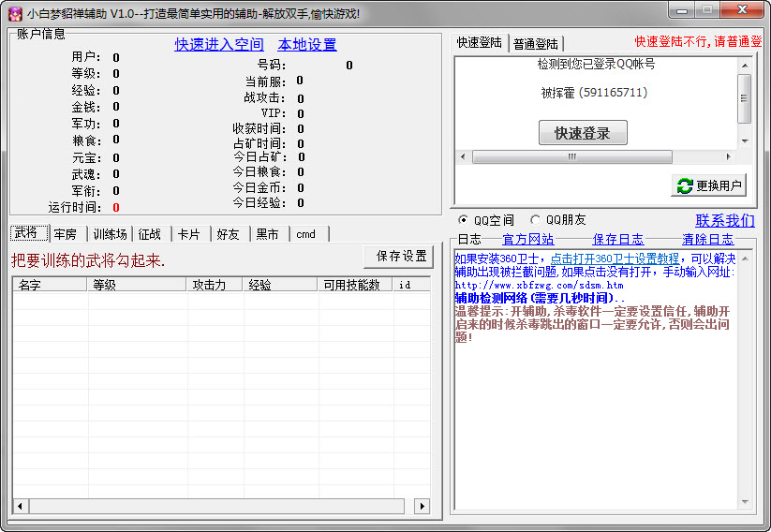Switch to the 牢房 tab
Viewport: 771px width, 532px height.
65,234
